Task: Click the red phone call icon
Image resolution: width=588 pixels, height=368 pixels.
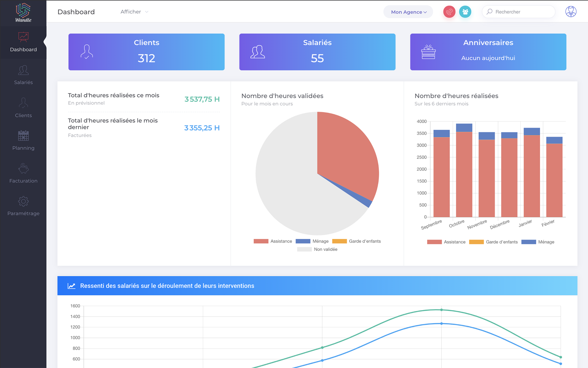Action: pyautogui.click(x=449, y=12)
